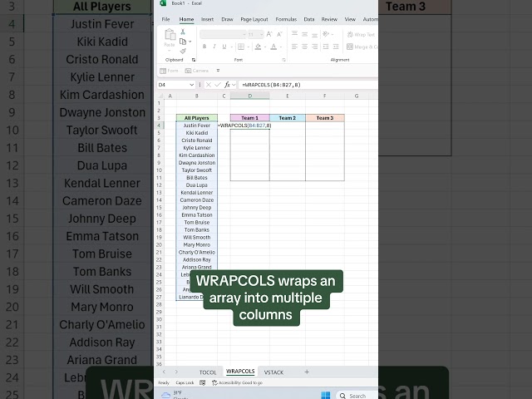Switch to the TOCOL sheet tab
This screenshot has width=532, height=399.
coord(208,372)
